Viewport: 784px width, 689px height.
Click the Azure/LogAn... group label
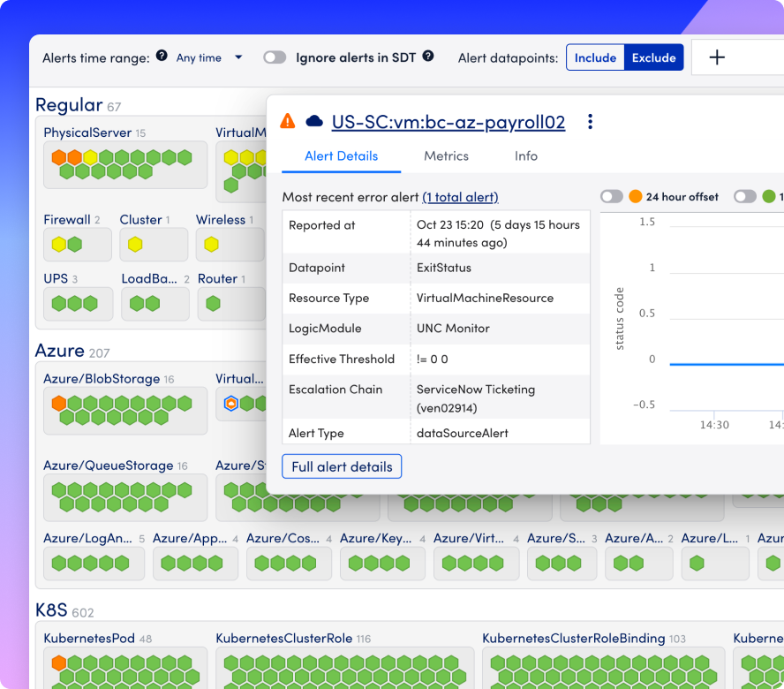[x=88, y=538]
